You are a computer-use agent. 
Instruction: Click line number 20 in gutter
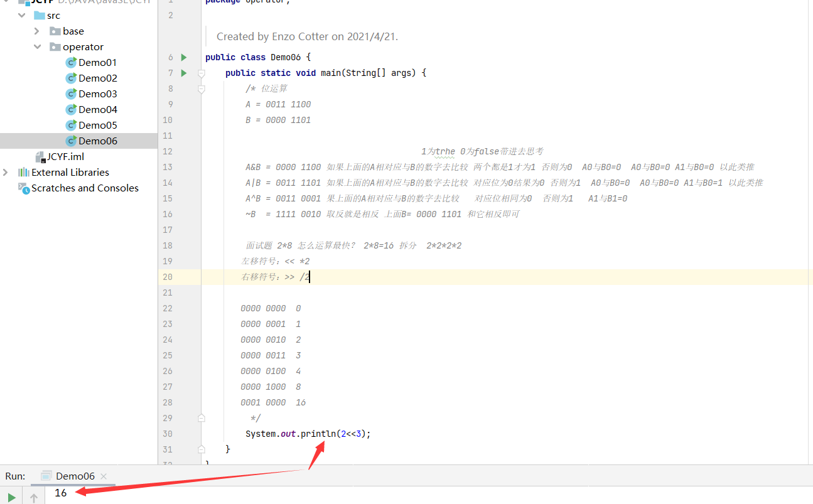click(x=167, y=277)
